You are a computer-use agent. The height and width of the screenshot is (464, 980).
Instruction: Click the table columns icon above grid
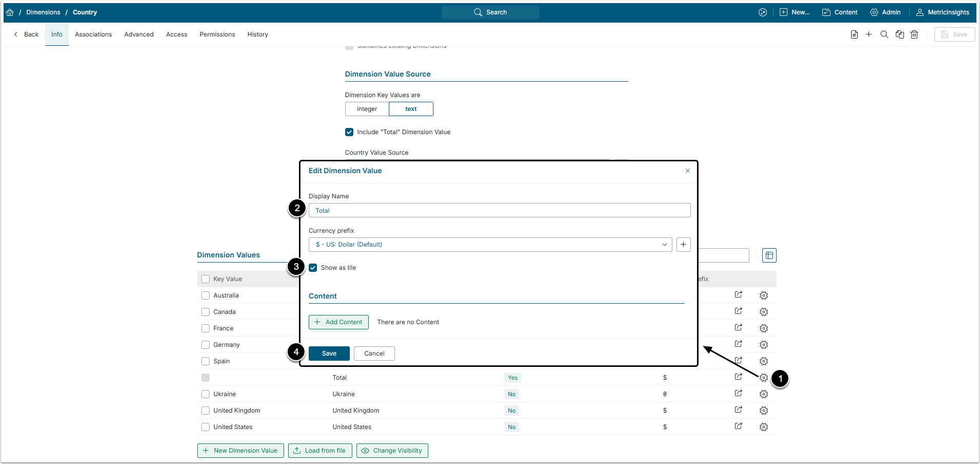(769, 255)
